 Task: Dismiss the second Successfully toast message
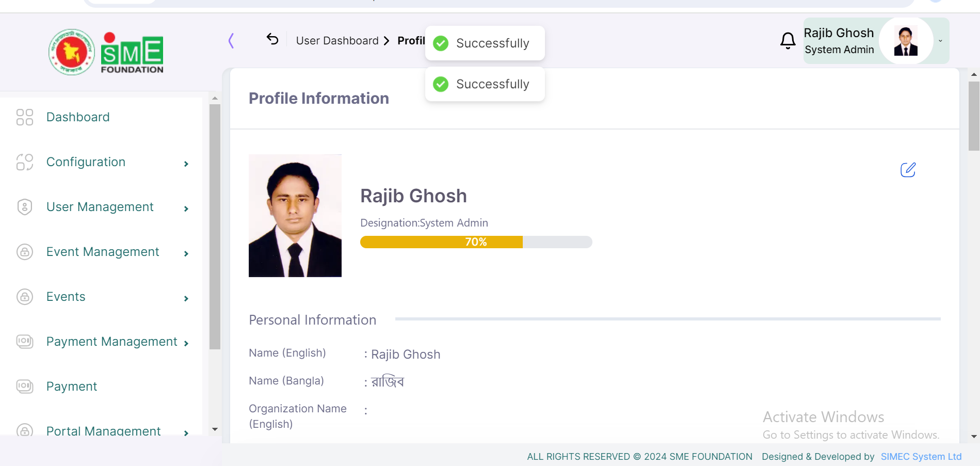click(485, 84)
